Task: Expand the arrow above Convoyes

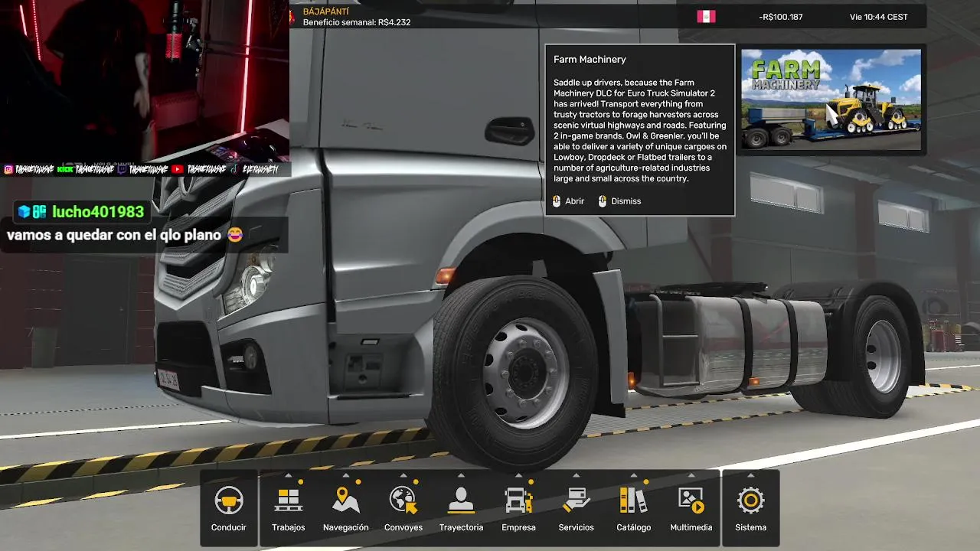Action: 403,475
